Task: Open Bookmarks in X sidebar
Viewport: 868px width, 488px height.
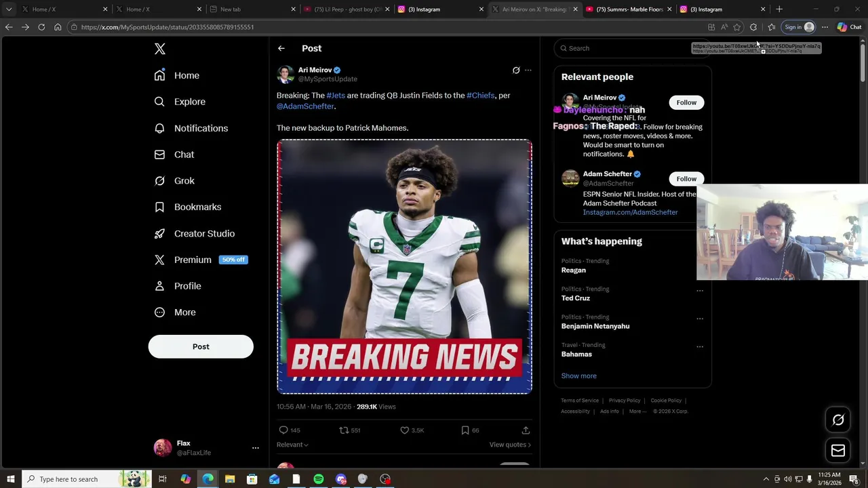Action: 187,207
